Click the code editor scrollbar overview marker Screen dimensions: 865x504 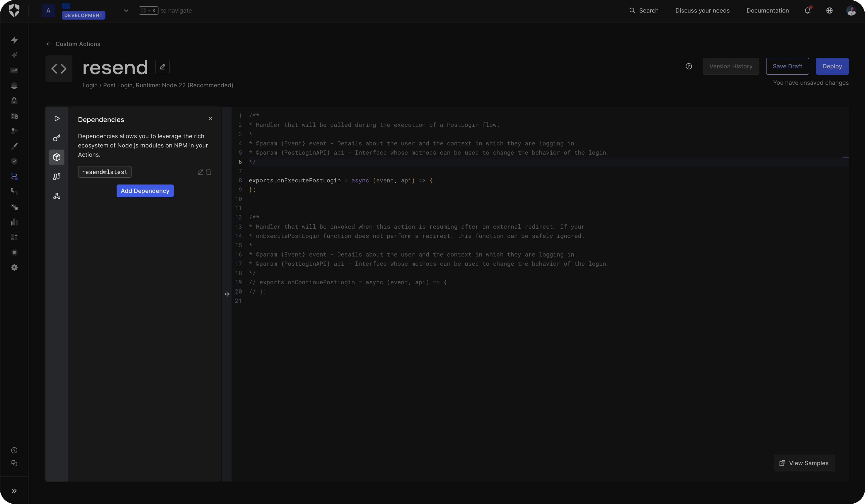pos(846,157)
